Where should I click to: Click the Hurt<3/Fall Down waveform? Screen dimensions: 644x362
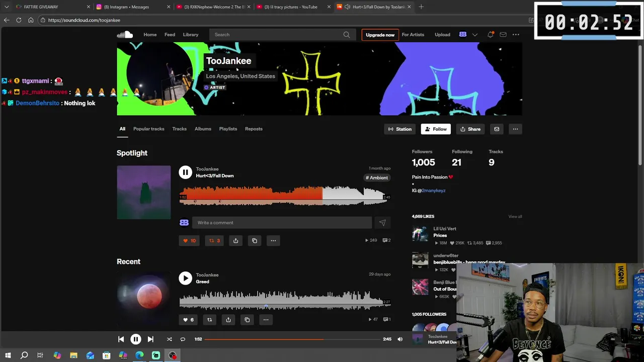point(285,195)
